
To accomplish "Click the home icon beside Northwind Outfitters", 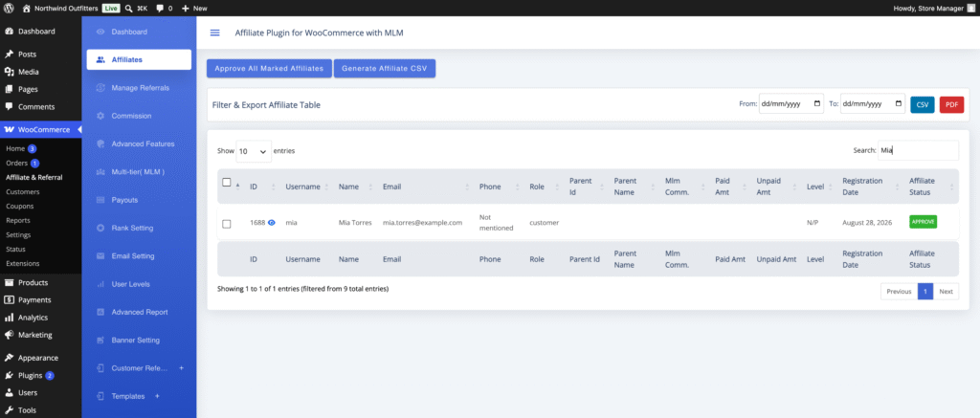I will 26,8.
